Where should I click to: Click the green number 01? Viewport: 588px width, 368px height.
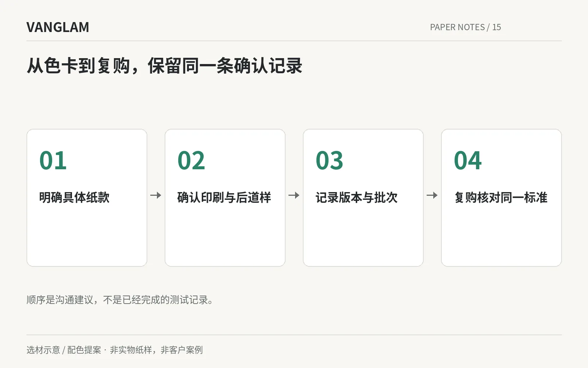[53, 161]
